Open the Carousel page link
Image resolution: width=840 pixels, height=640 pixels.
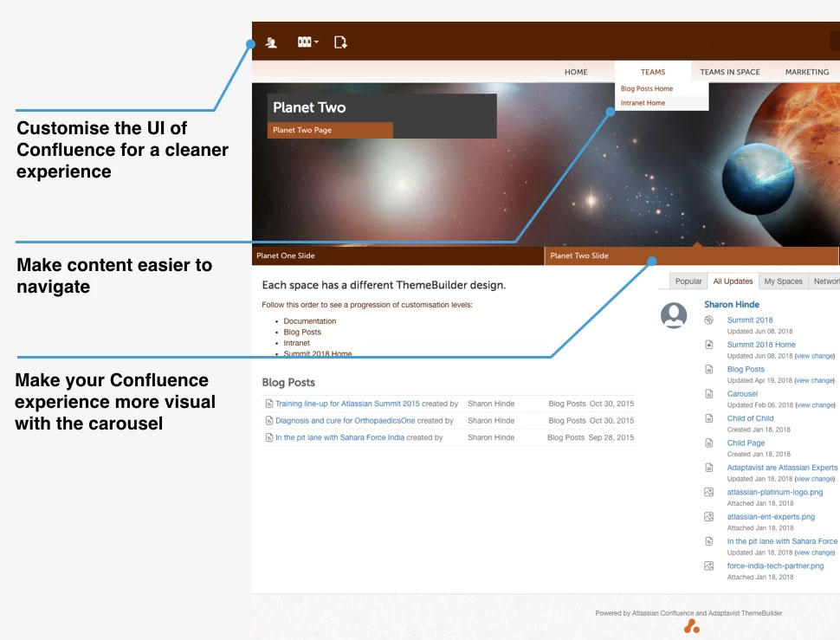tap(742, 394)
